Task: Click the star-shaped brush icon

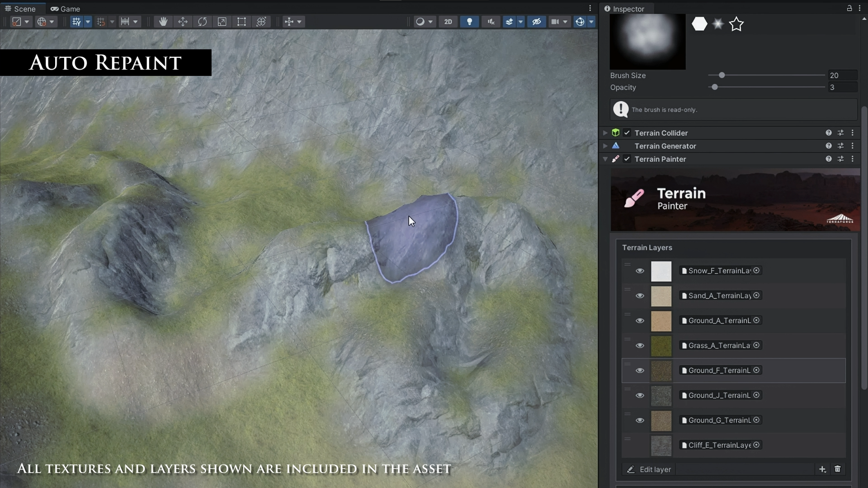Action: (736, 24)
